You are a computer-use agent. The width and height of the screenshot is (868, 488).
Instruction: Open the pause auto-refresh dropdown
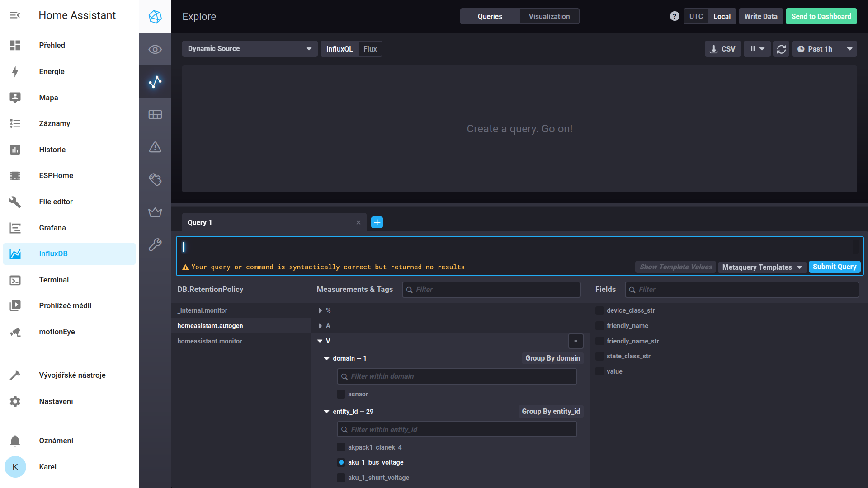tap(757, 49)
